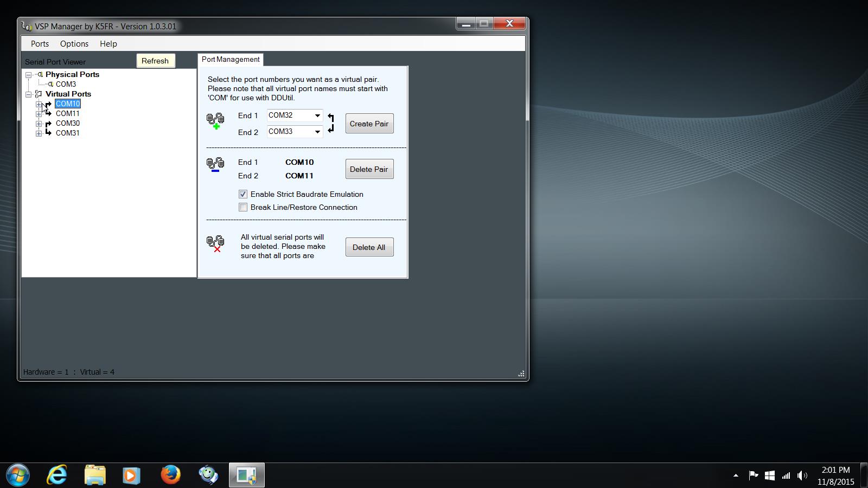The image size is (868, 488).
Task: Click the Create Pair button
Action: coord(369,124)
